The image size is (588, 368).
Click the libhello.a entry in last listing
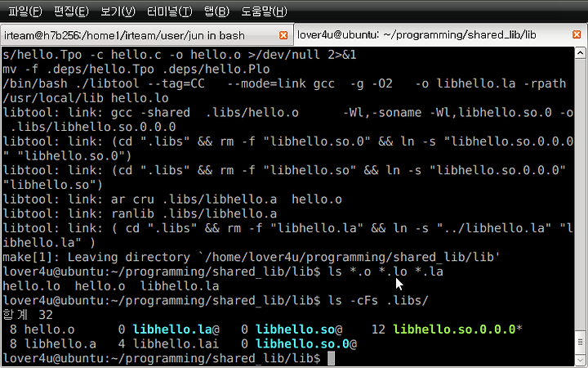60,343
